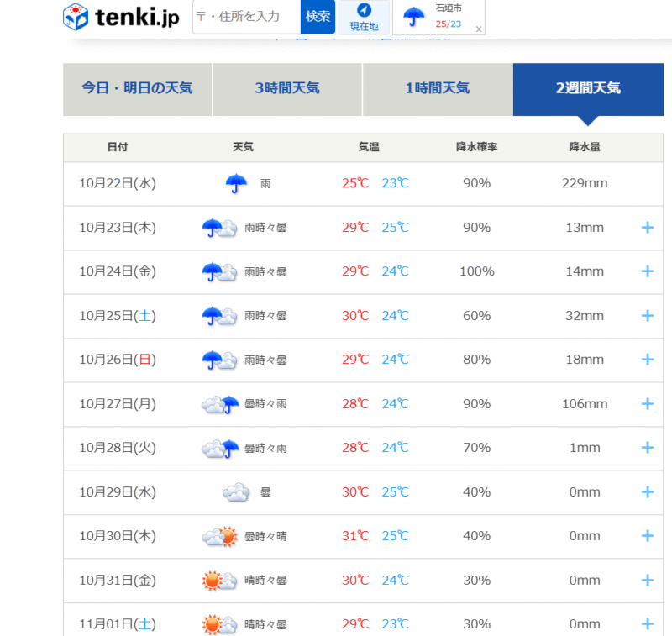Image resolution: width=672 pixels, height=636 pixels.
Task: Click the tenki.jp logo
Action: tap(121, 17)
